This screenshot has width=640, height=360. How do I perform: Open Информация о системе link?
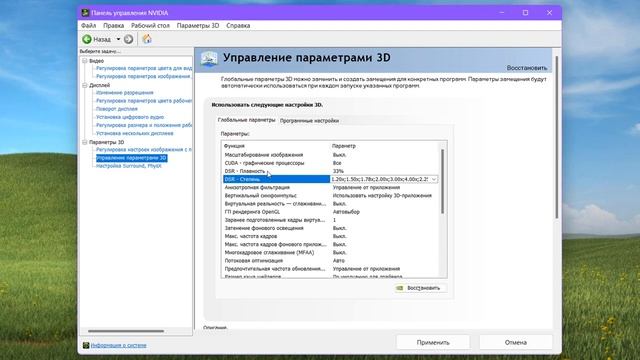pyautogui.click(x=118, y=345)
